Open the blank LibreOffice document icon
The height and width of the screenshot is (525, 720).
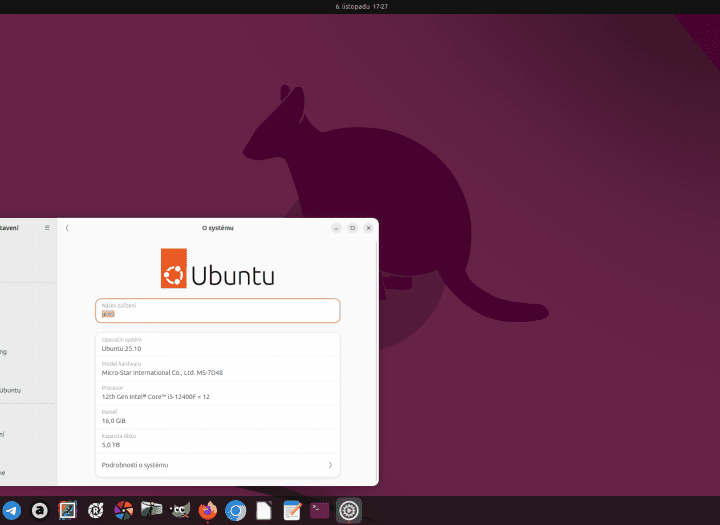[264, 510]
